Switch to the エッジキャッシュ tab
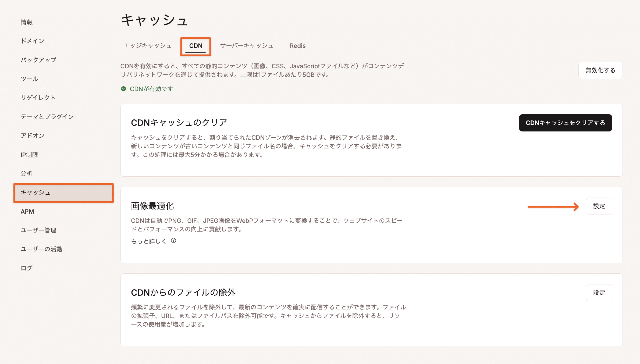The height and width of the screenshot is (364, 640). [x=147, y=46]
